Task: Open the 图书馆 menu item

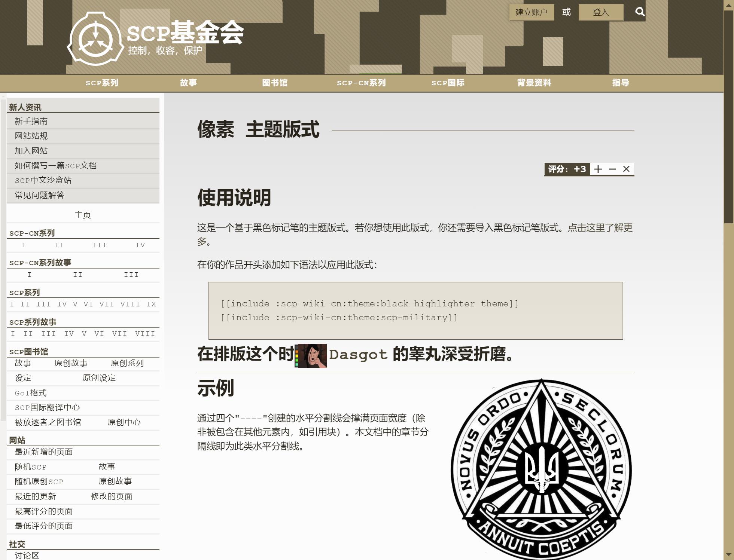Action: [x=275, y=83]
